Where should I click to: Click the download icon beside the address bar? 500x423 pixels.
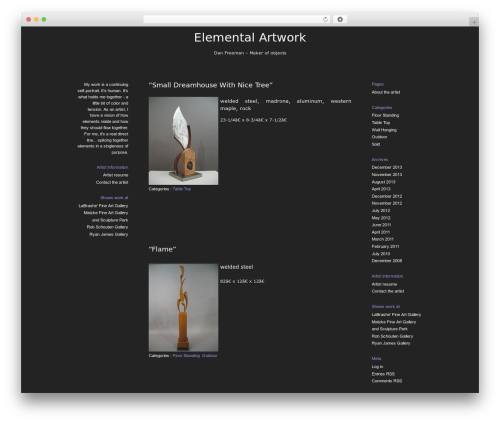(340, 19)
